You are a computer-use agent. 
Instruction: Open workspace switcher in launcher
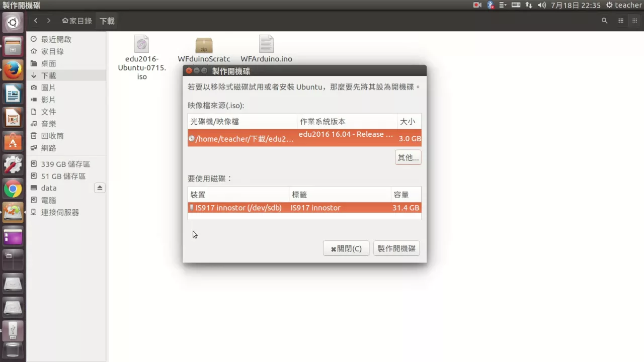13,260
